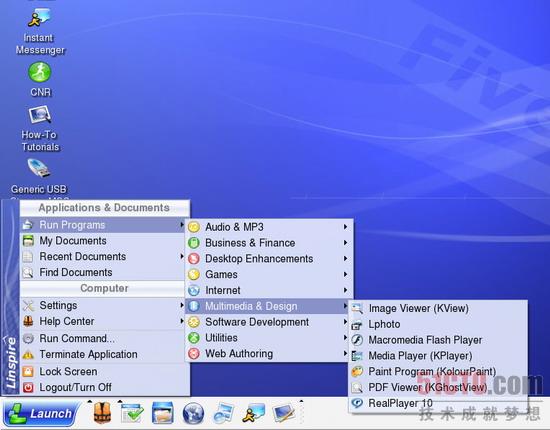
Task: Open My Documents from launch menu
Action: click(103, 241)
